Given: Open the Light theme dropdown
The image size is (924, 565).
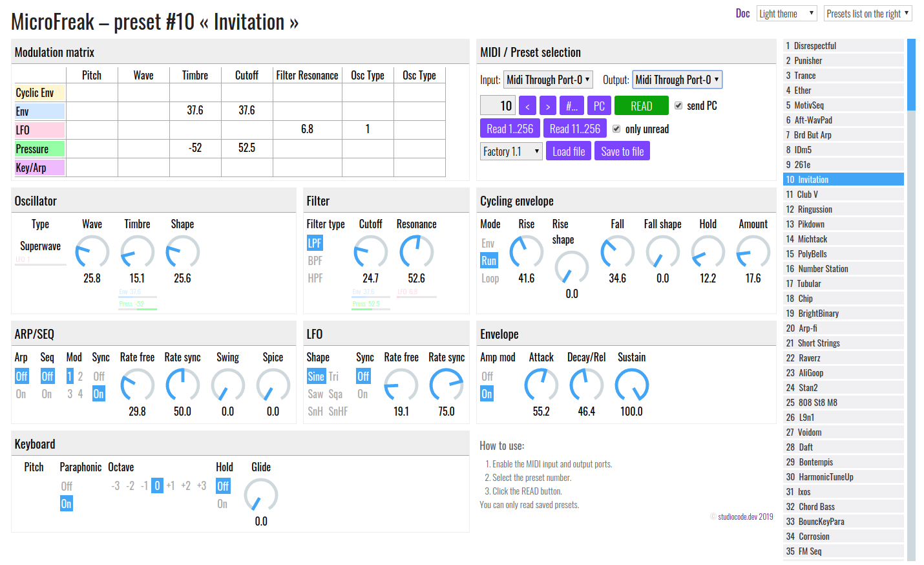Looking at the screenshot, I should 787,13.
